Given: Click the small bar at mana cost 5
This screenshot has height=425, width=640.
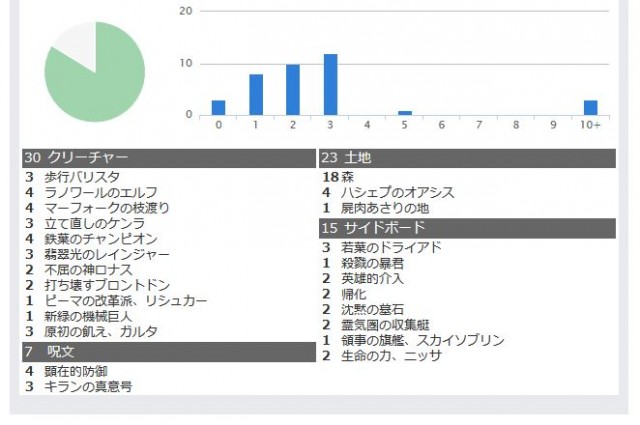Looking at the screenshot, I should point(405,113).
